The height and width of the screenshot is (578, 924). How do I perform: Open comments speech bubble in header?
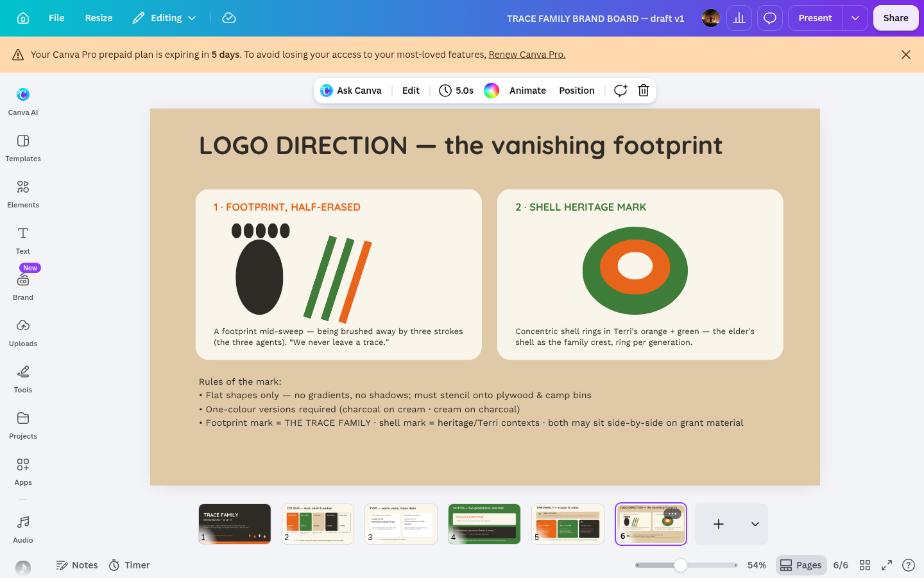pos(770,18)
